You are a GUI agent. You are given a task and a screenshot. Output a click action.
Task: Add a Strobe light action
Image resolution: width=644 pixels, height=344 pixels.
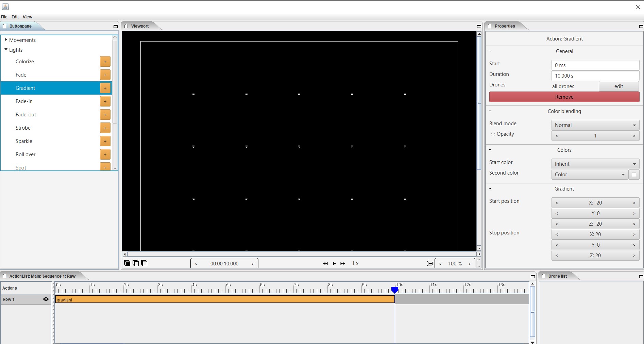tap(105, 128)
